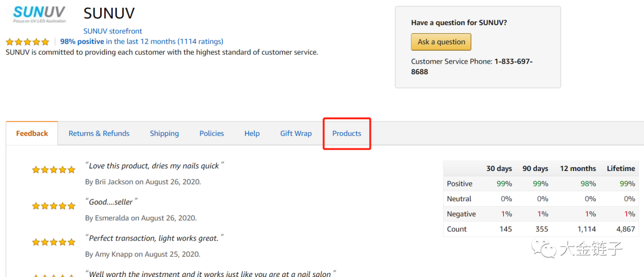Image resolution: width=644 pixels, height=277 pixels.
Task: Click star rating beside Brii Jackson's review
Action: [54, 170]
